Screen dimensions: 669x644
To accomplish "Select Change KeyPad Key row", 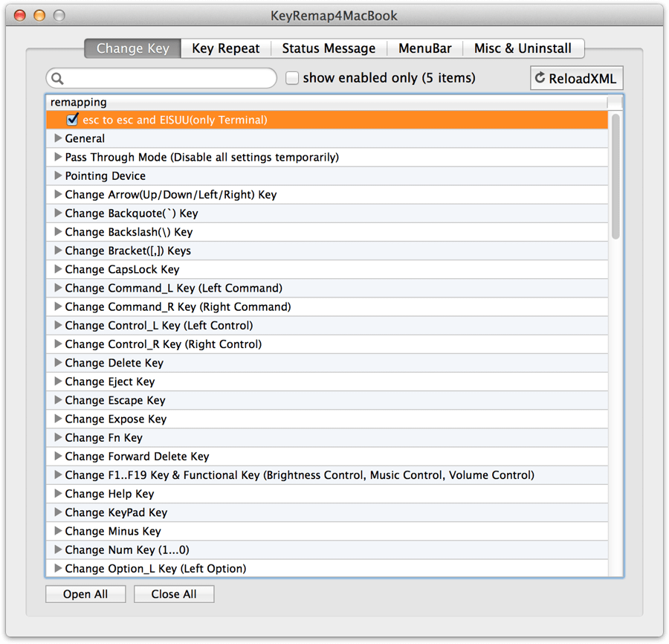I will click(x=327, y=512).
